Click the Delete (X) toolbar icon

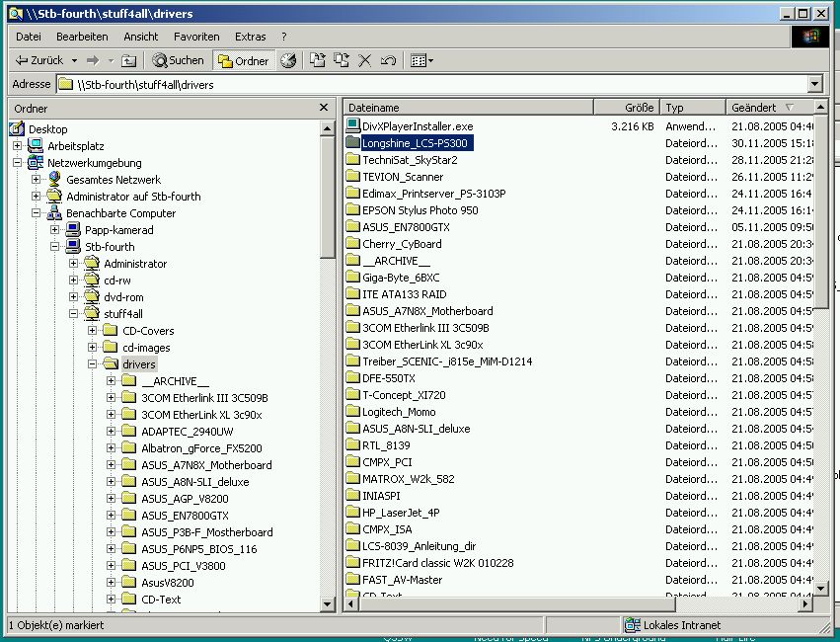coord(364,61)
